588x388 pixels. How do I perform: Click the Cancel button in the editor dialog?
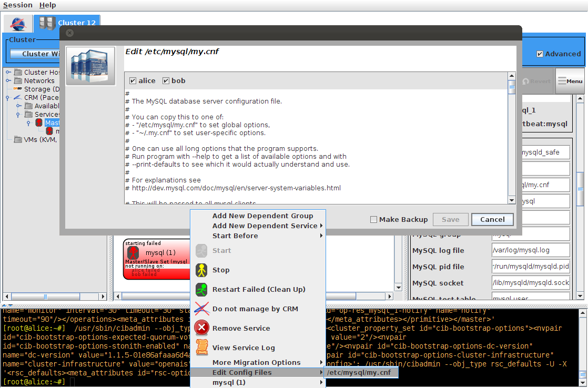point(492,219)
